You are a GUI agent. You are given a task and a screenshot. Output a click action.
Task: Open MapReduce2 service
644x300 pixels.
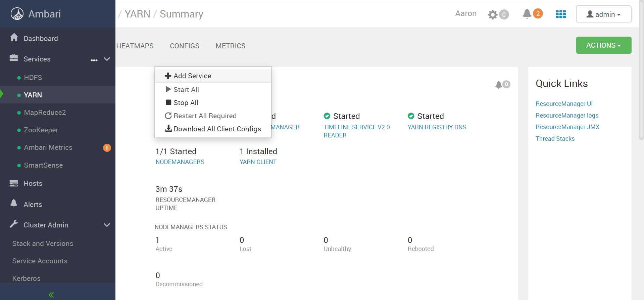coord(45,113)
